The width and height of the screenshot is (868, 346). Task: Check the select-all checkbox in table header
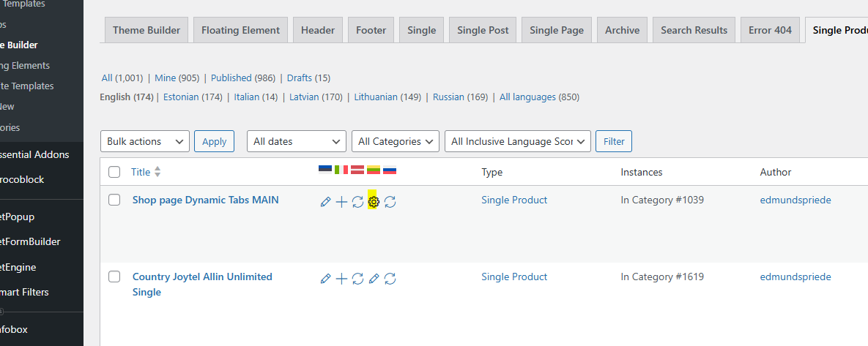pos(114,172)
